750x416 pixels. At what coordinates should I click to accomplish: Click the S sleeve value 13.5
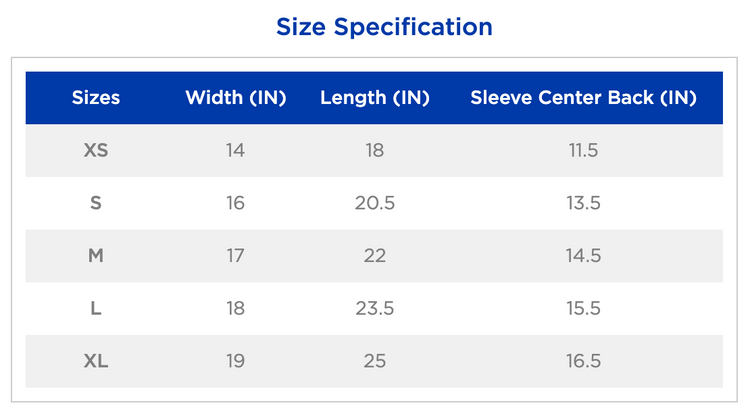click(x=583, y=203)
